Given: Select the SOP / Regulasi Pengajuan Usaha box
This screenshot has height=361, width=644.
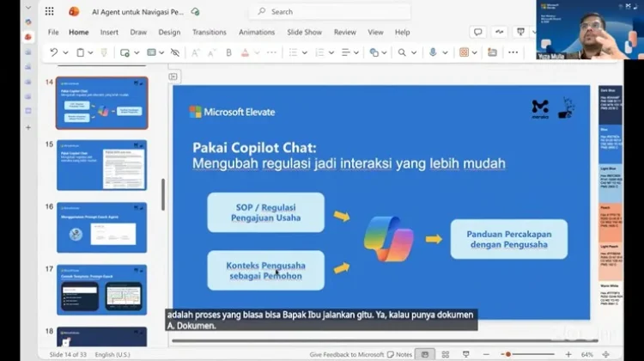Looking at the screenshot, I should pos(265,212).
